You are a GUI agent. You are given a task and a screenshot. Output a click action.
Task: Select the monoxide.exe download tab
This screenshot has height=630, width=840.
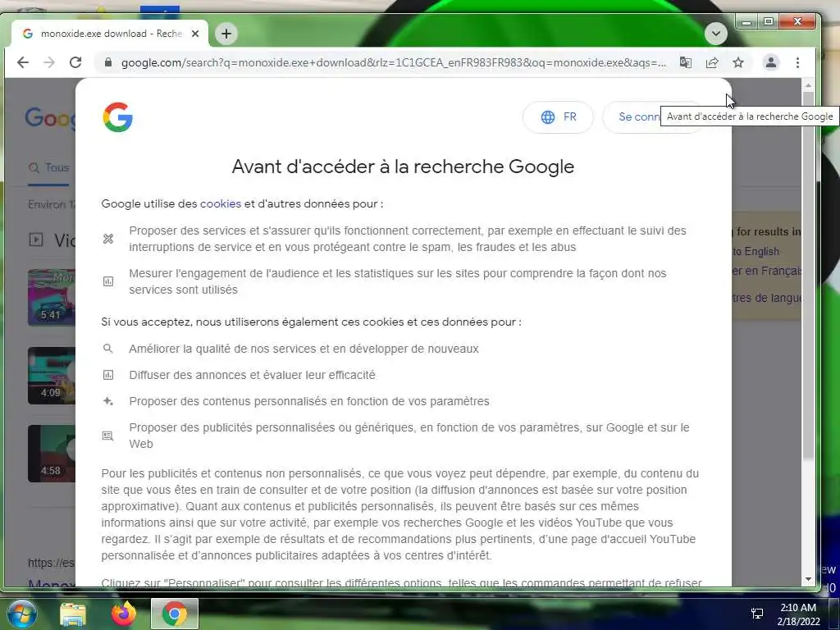click(x=111, y=34)
